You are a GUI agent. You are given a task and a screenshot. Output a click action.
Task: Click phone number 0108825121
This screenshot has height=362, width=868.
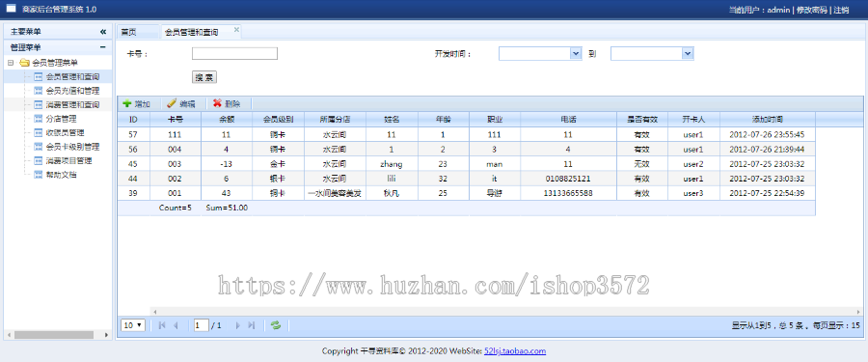(x=568, y=179)
